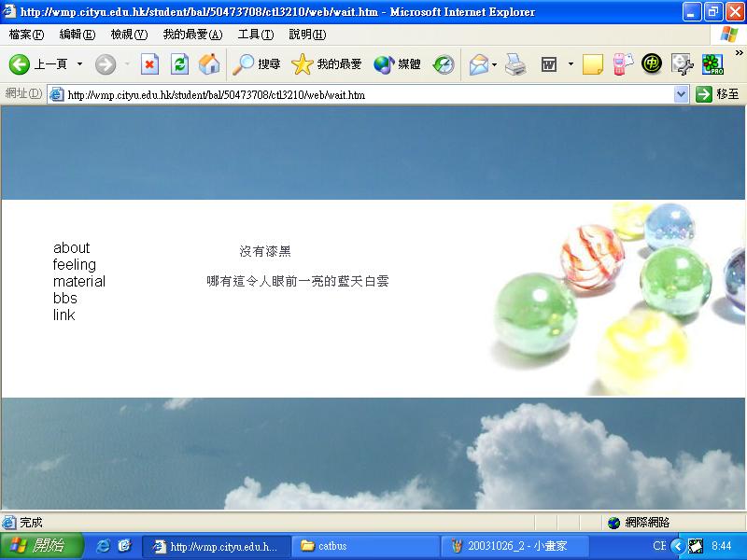Click the 移至 Go button
The image size is (747, 560).
point(717,94)
